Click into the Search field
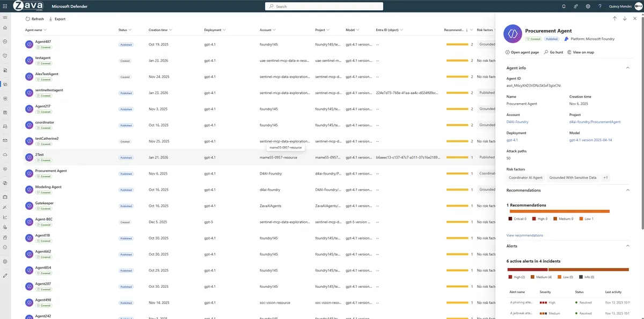The width and height of the screenshot is (644, 319). tap(324, 6)
